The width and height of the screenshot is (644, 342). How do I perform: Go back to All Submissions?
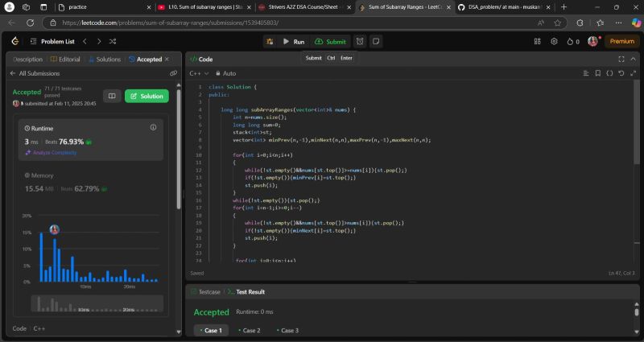(35, 73)
